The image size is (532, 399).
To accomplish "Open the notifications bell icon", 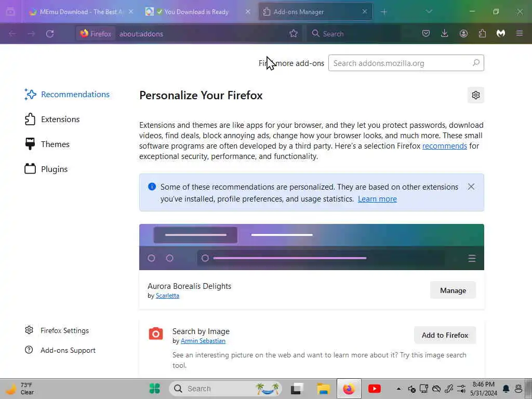I will (506, 389).
